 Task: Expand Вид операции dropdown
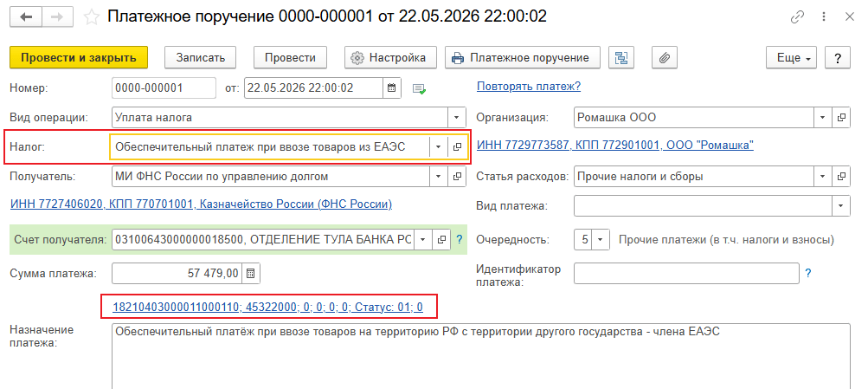(457, 118)
